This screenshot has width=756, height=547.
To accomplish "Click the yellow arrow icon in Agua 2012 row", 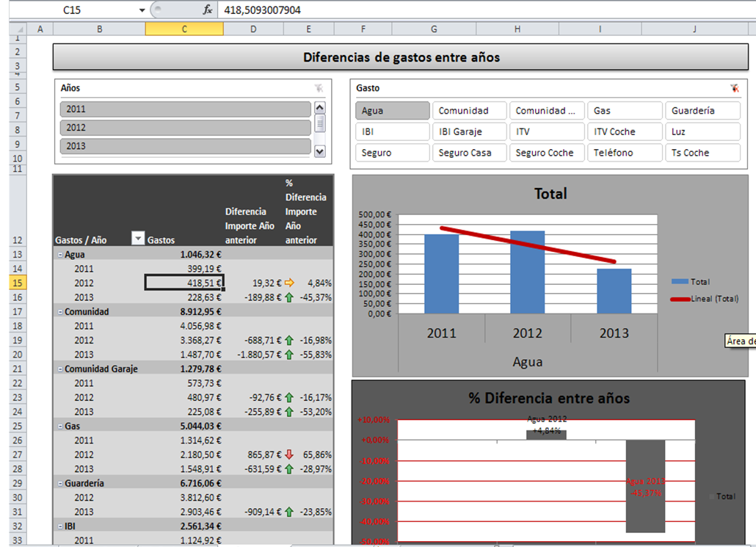I will click(289, 283).
